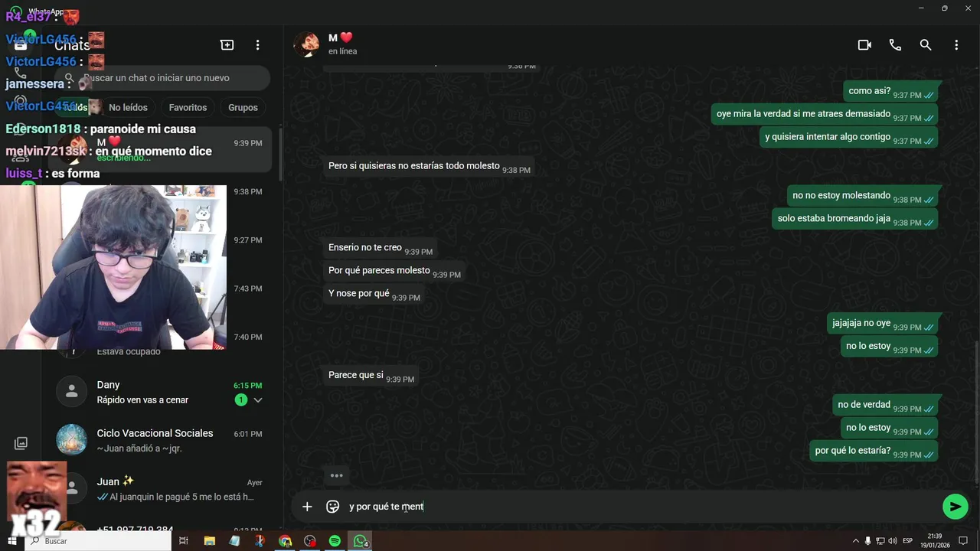
Task: Switch the ESP input language indicator
Action: (x=908, y=541)
